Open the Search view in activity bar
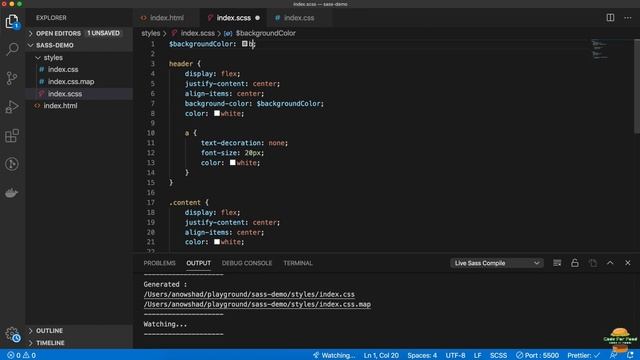The height and width of the screenshot is (360, 640). point(12,49)
